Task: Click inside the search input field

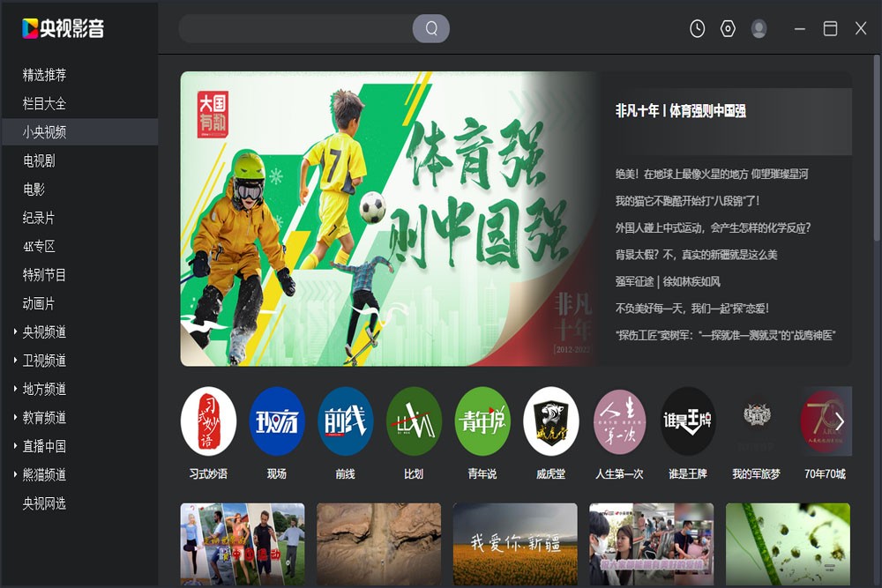Action: pyautogui.click(x=295, y=29)
